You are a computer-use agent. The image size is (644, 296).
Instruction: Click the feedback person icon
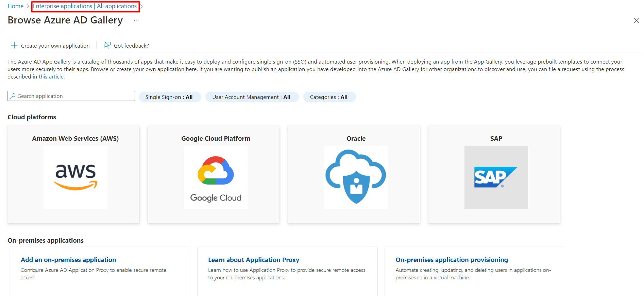[107, 45]
